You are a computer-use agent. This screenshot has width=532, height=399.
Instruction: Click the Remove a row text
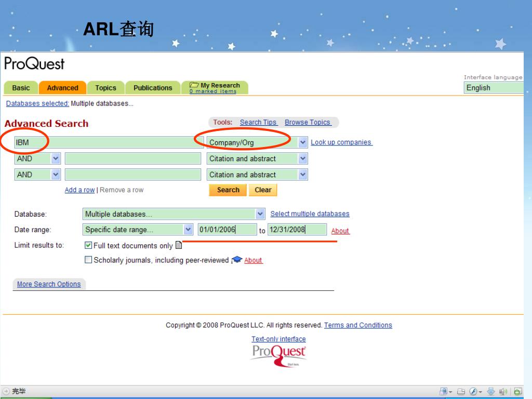coord(122,190)
